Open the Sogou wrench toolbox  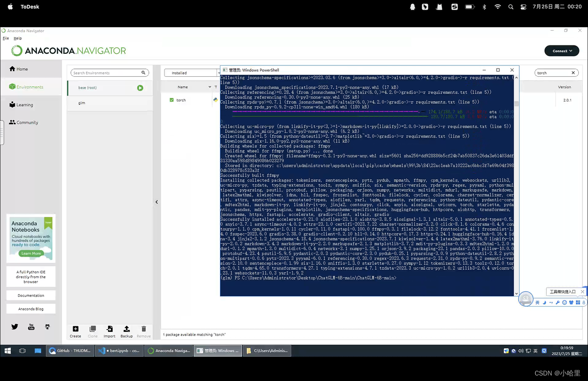point(557,302)
